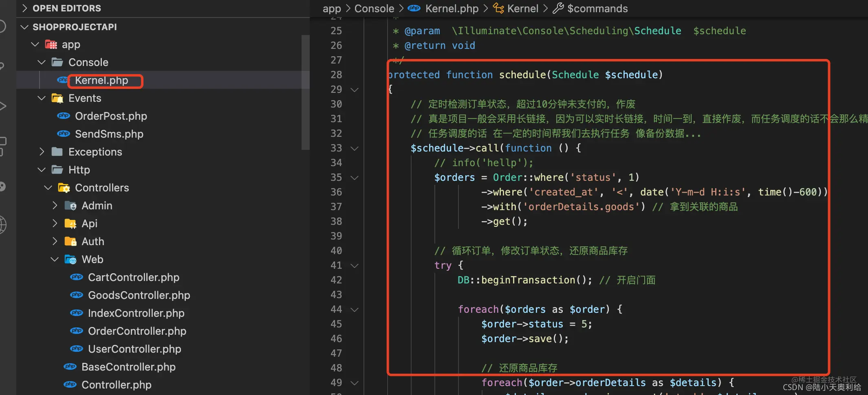Click the explorer panel vertical scrollbar
The height and width of the screenshot is (395, 868).
pos(305,93)
